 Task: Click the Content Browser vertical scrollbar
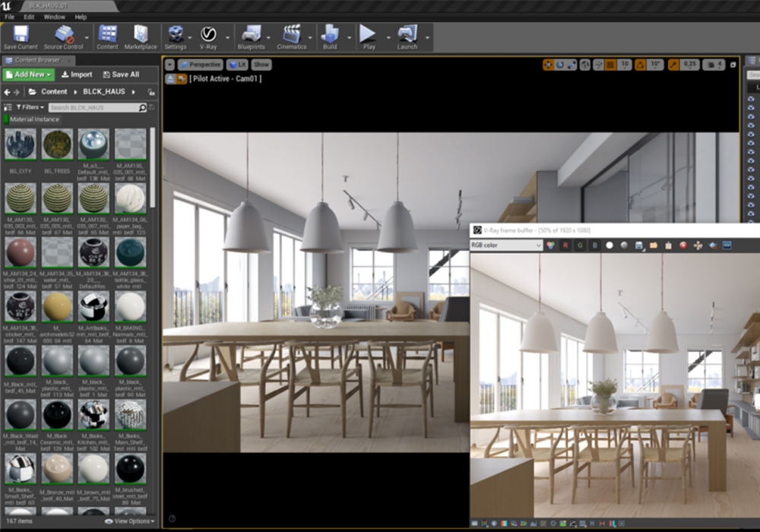click(152, 167)
